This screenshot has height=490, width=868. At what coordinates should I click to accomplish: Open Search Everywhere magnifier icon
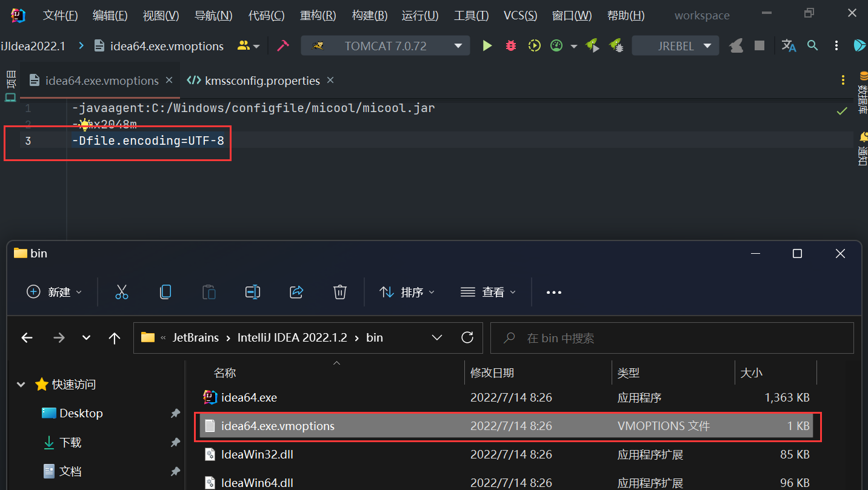813,45
